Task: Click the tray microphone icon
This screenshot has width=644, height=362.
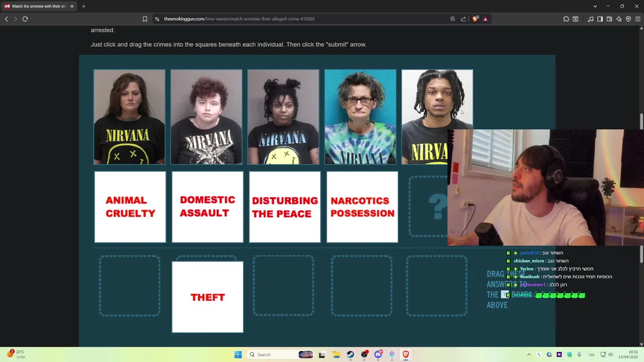Action: [x=579, y=354]
